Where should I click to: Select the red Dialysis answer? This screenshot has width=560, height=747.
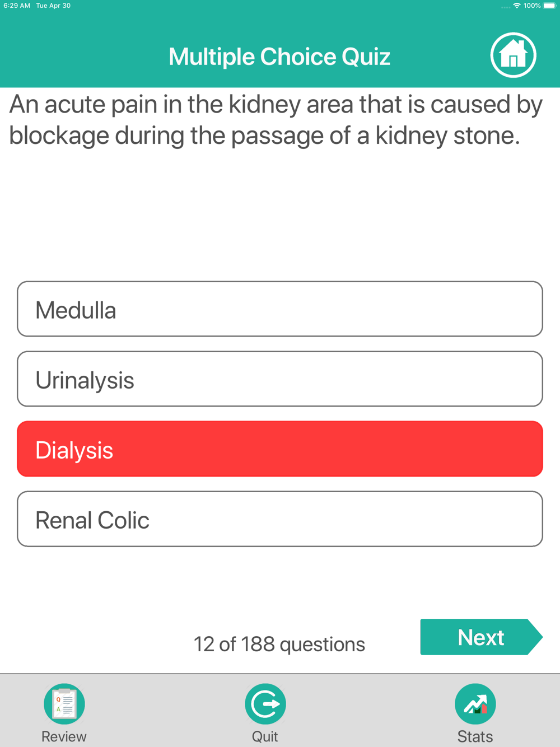(x=280, y=449)
